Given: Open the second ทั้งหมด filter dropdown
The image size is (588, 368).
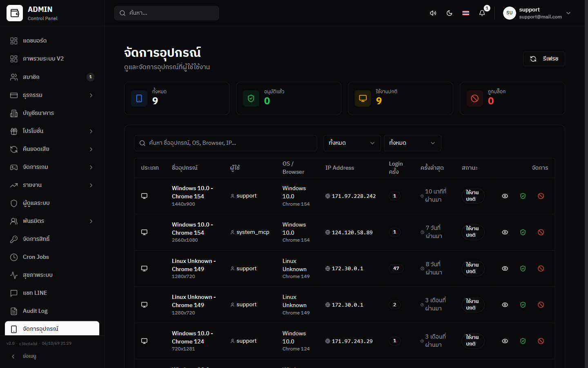Looking at the screenshot, I should (x=412, y=143).
